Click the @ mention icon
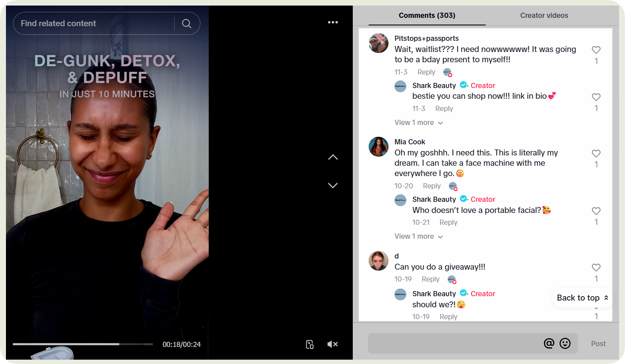625x364 pixels. click(549, 343)
